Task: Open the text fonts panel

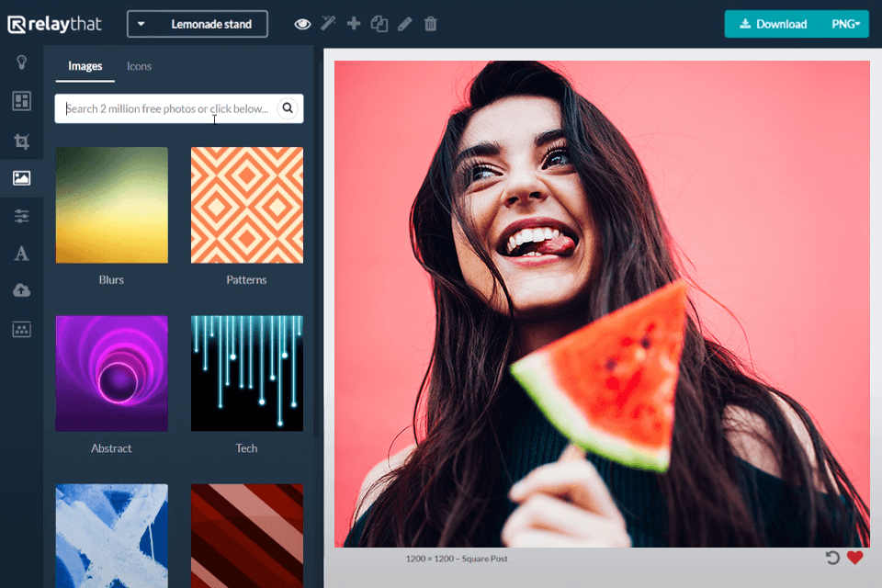Action: click(21, 254)
